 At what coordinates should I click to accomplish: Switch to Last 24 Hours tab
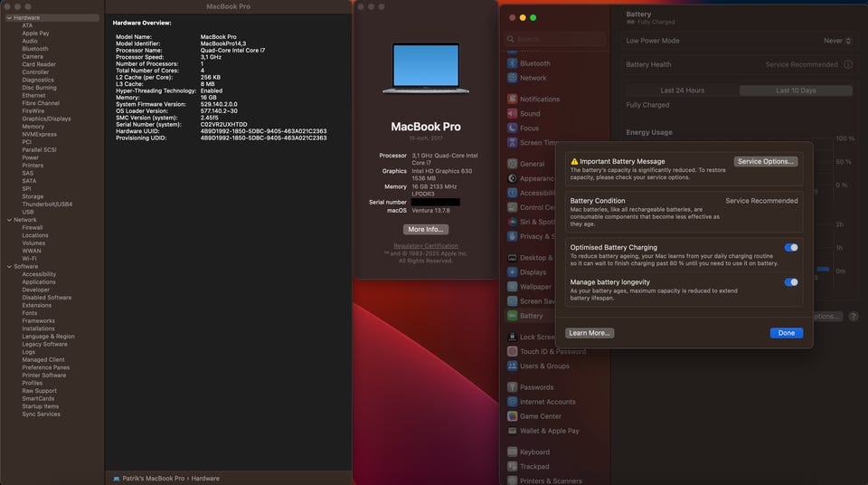click(682, 90)
